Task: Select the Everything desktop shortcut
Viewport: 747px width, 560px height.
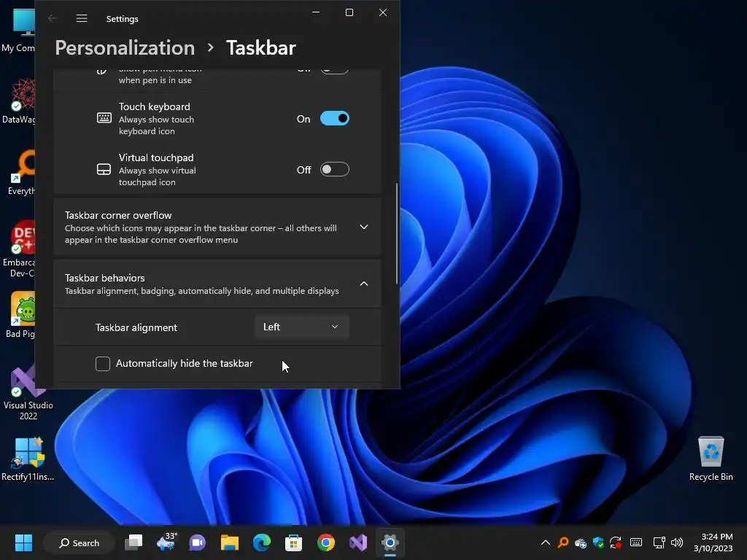Action: click(x=20, y=172)
